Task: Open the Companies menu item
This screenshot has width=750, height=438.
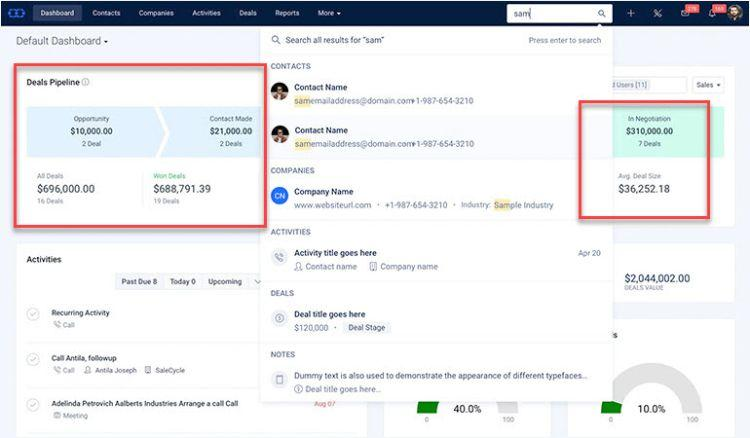Action: tap(156, 13)
